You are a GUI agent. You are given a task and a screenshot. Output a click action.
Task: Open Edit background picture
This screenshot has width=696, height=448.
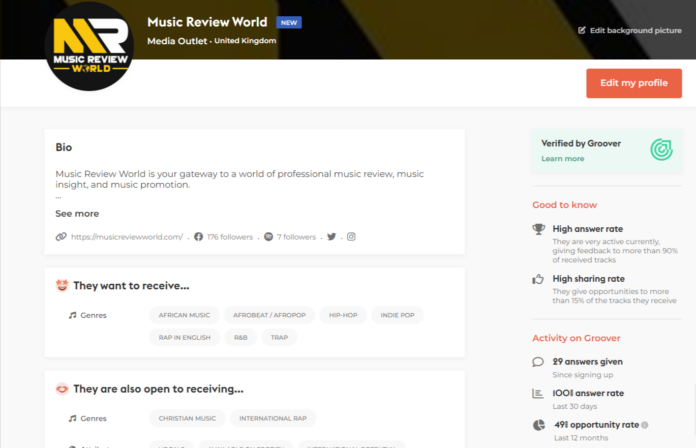click(x=630, y=30)
